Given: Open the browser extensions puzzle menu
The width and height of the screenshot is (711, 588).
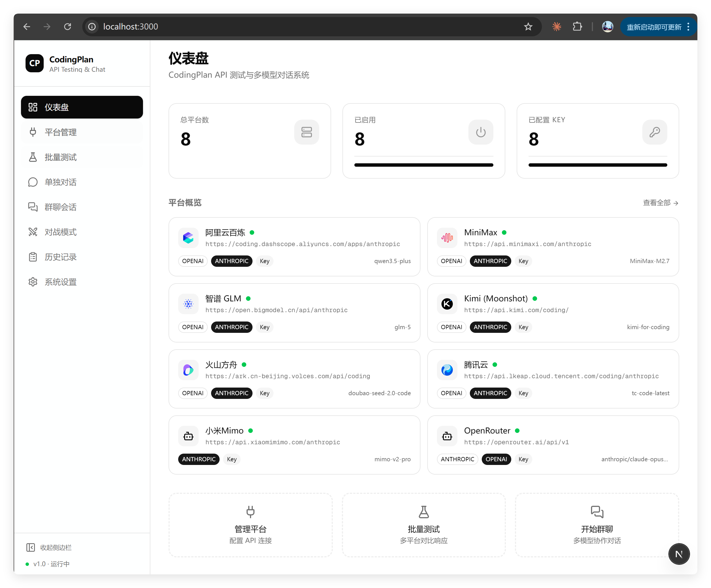Looking at the screenshot, I should point(577,27).
